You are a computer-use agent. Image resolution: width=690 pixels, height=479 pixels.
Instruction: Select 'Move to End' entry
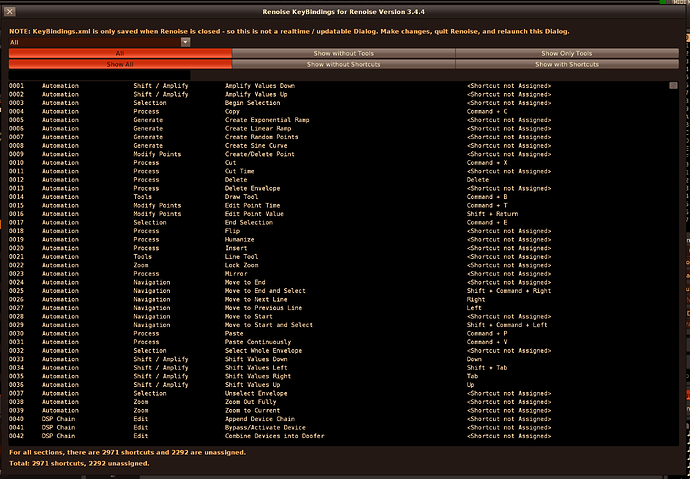tap(245, 282)
